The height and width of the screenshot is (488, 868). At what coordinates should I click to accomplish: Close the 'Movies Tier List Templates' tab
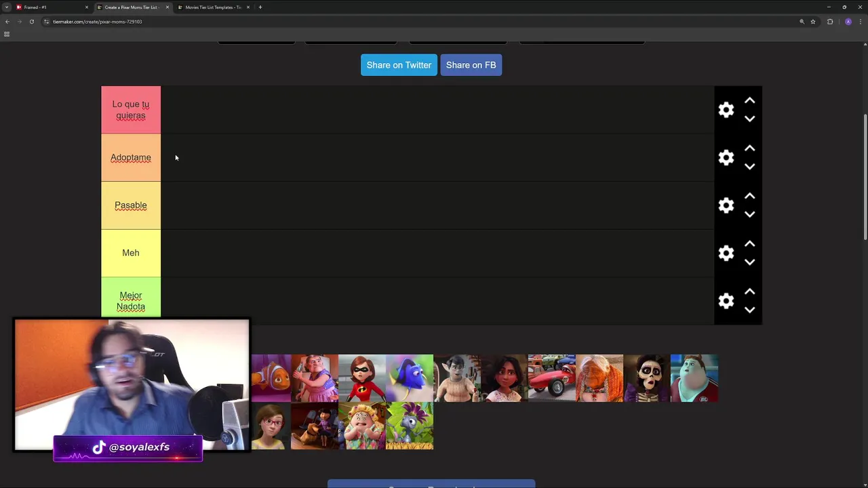pos(248,7)
